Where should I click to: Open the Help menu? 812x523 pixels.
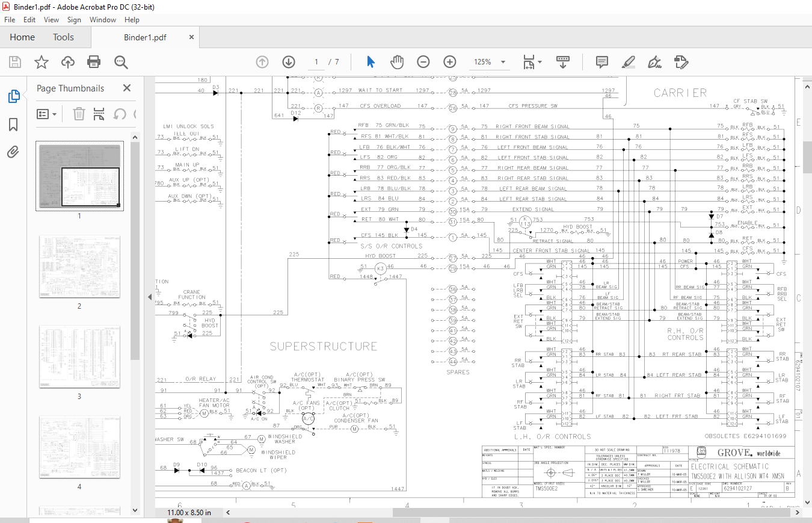coord(132,20)
